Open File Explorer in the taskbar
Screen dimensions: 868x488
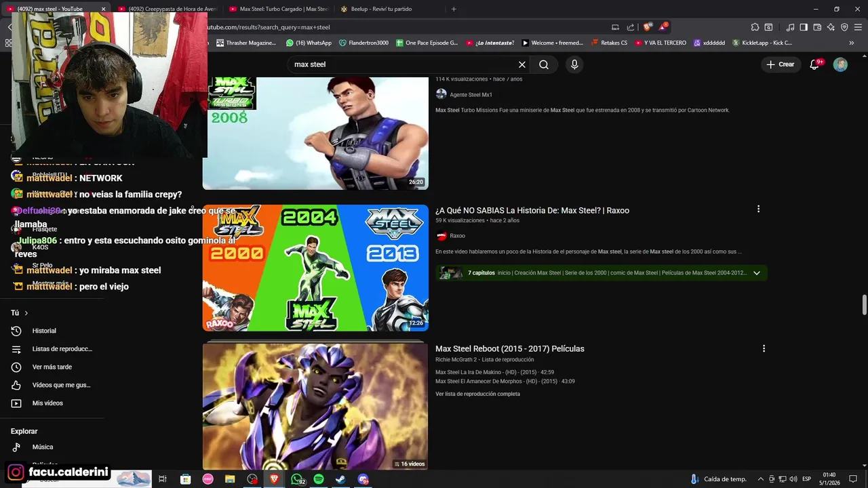[230, 479]
